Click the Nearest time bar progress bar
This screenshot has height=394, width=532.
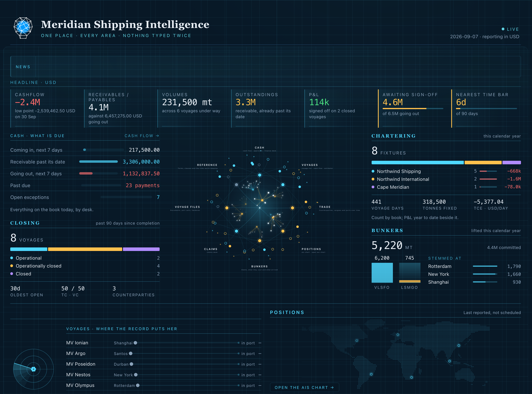coord(486,109)
